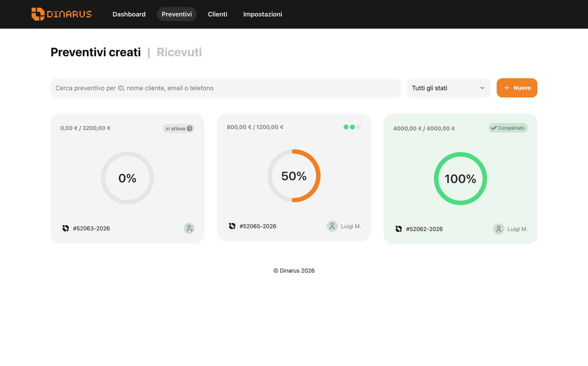Click the In attesa clock icon
Viewport: 588px width, 366px height.
click(x=189, y=128)
